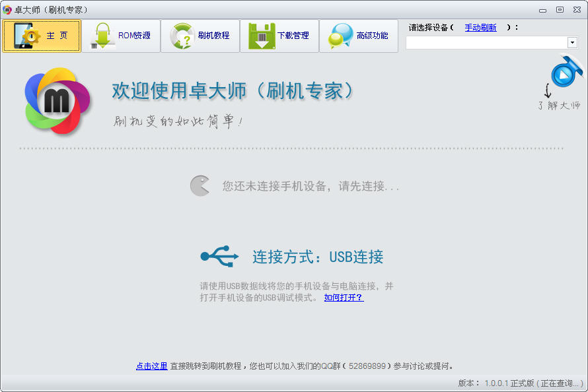The height and width of the screenshot is (392, 588).
Task: Click the 了解大师 handwritten label
Action: (559, 105)
